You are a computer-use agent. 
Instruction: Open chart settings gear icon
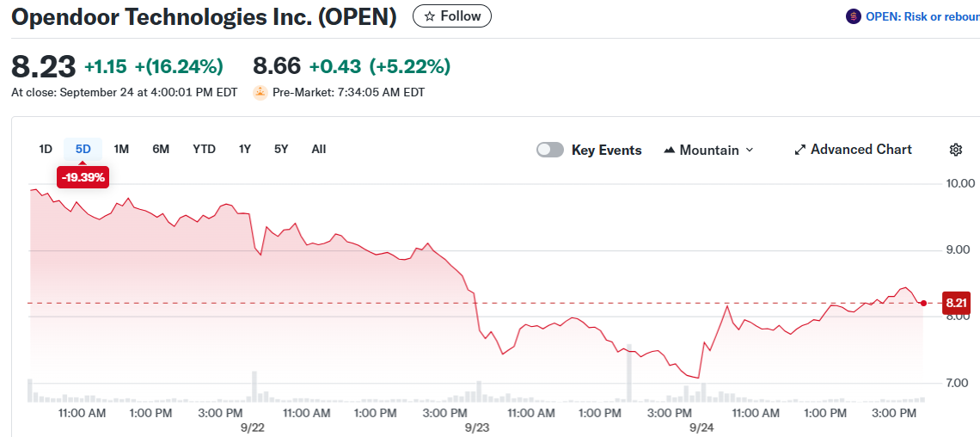click(x=955, y=150)
